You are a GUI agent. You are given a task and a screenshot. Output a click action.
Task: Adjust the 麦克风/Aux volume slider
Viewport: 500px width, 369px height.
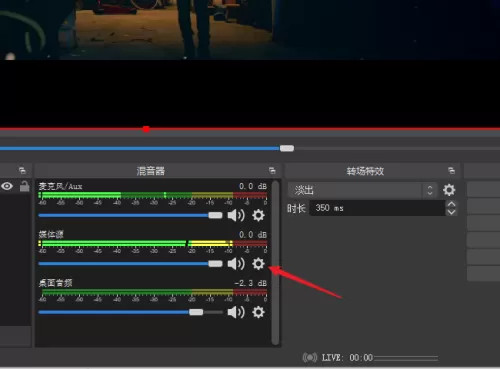pyautogui.click(x=131, y=215)
